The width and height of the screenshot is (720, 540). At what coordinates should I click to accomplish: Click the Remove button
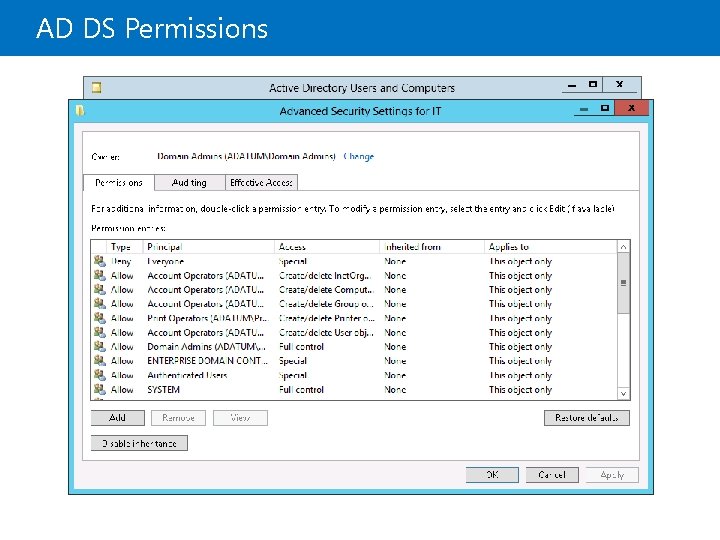(178, 417)
